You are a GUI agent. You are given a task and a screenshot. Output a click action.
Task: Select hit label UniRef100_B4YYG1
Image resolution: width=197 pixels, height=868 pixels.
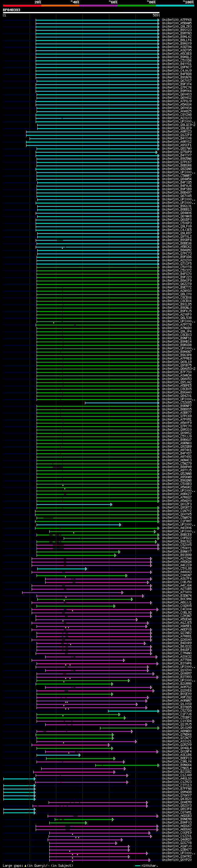[x=176, y=64]
